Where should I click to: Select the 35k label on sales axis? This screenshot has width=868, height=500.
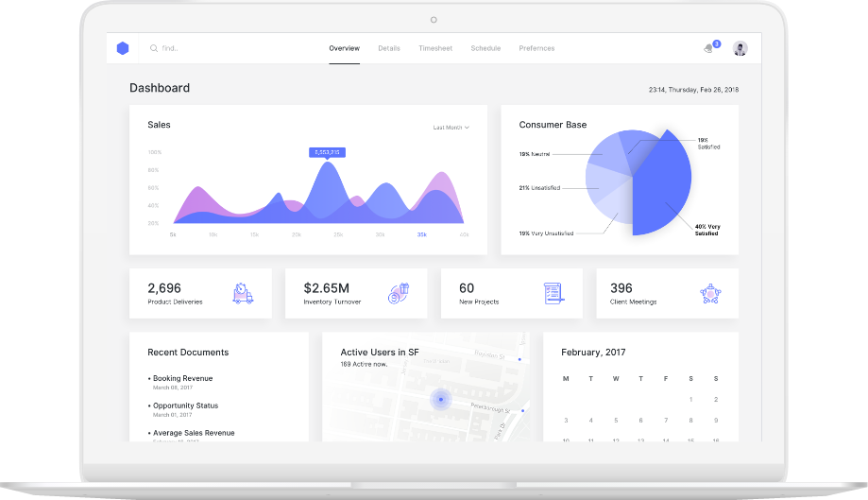tap(421, 234)
